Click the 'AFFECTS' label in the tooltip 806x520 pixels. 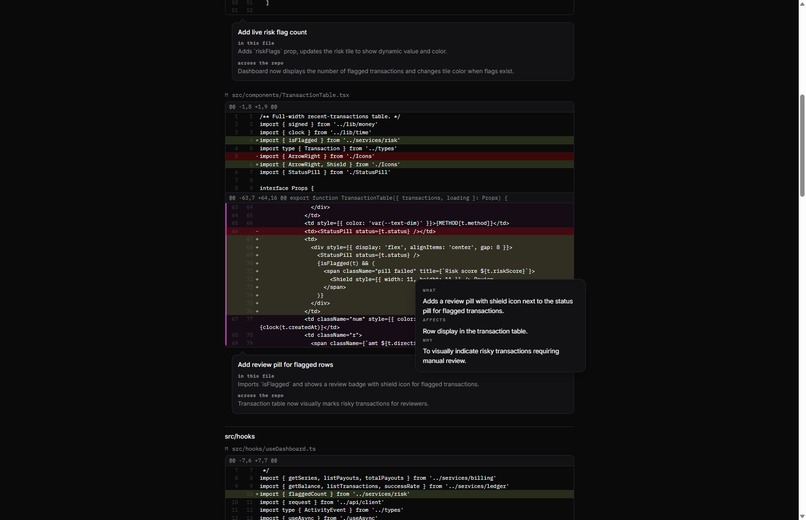[x=434, y=320]
